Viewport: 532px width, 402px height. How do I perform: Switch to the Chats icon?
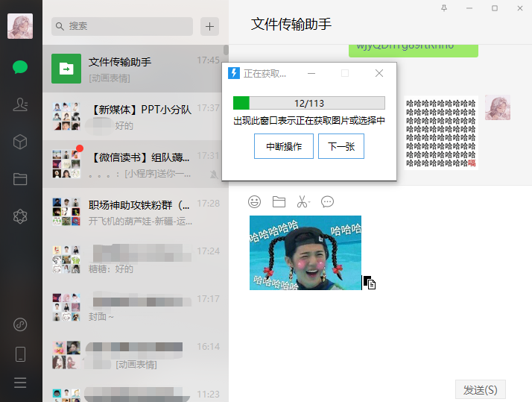[20, 67]
